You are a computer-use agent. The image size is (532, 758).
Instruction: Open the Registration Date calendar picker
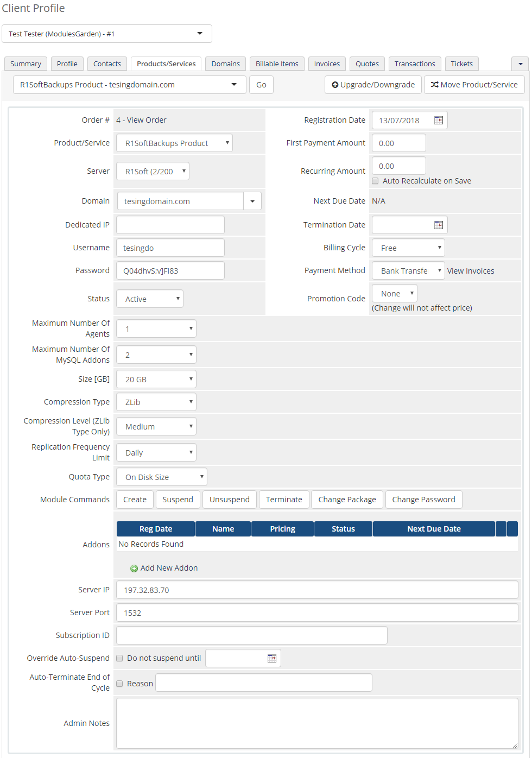click(x=439, y=121)
